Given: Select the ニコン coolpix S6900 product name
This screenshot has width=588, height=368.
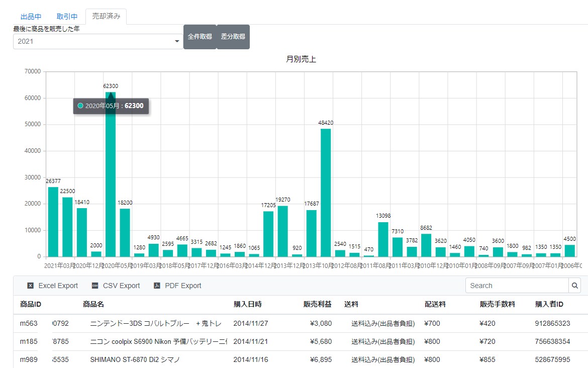Looking at the screenshot, I should 159,341.
